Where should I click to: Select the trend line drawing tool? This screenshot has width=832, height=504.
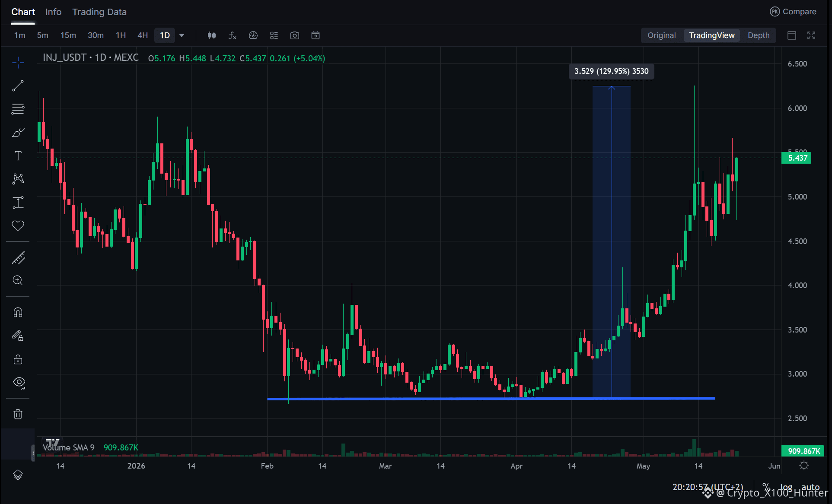pyautogui.click(x=18, y=86)
